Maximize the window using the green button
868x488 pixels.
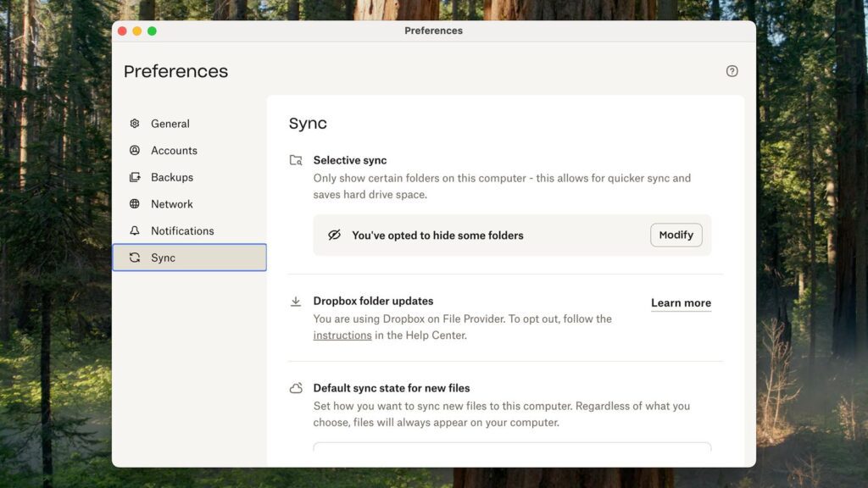point(152,31)
